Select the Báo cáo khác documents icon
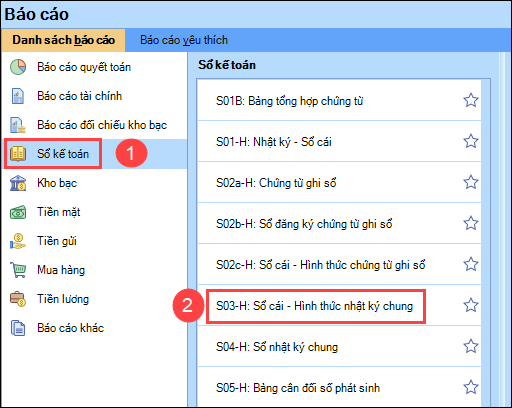Viewport: 512px width, 408px height. pyautogui.click(x=18, y=328)
